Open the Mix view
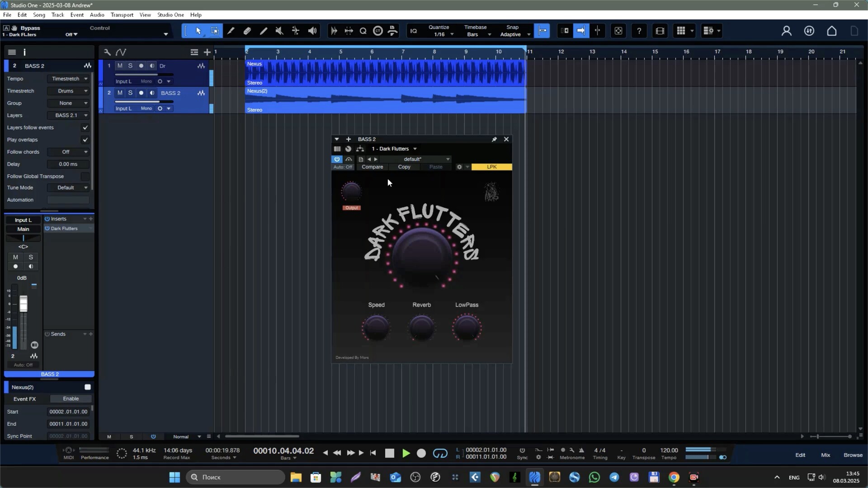Screen dimensions: 868x488 tap(826, 455)
